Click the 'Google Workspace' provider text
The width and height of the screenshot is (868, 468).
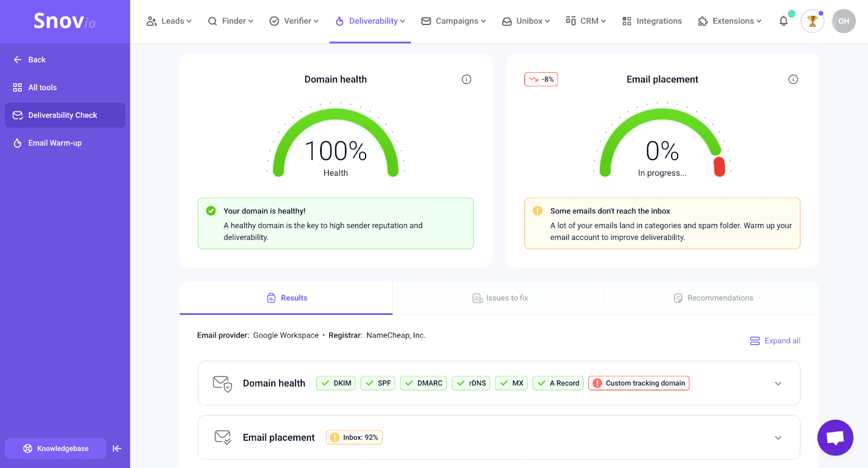pos(286,336)
